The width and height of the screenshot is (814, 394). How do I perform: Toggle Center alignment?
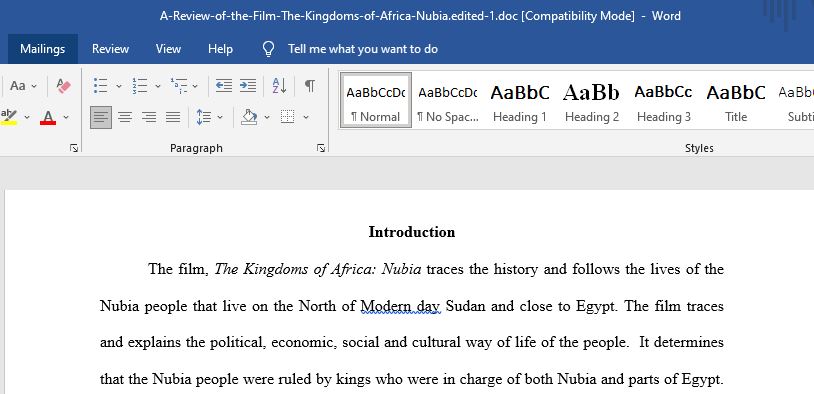[125, 117]
